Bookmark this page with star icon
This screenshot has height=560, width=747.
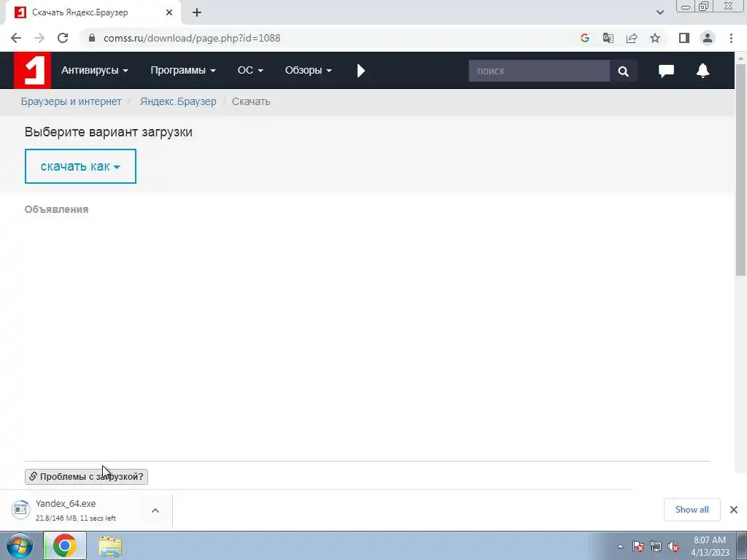655,38
